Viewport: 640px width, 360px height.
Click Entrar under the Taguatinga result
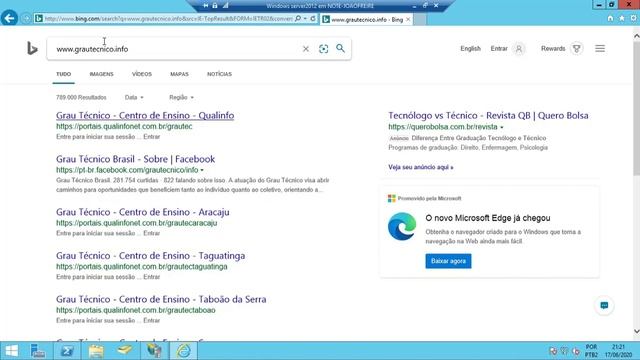click(x=151, y=277)
